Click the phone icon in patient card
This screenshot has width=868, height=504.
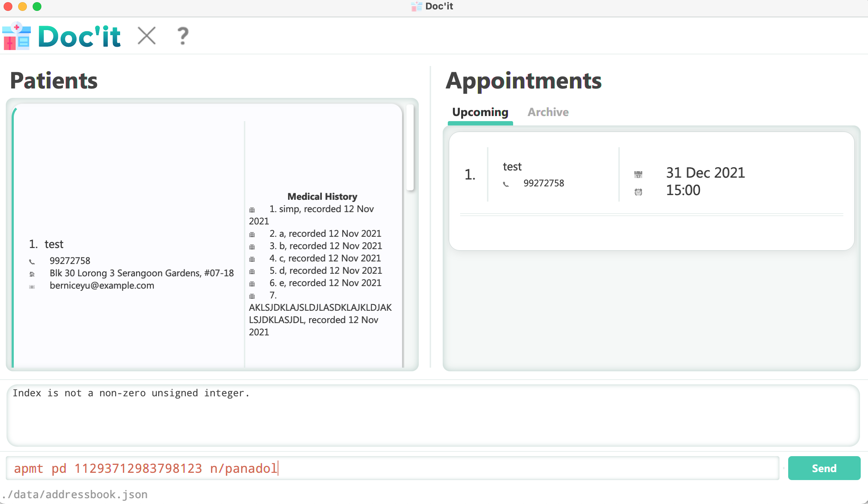coord(32,261)
